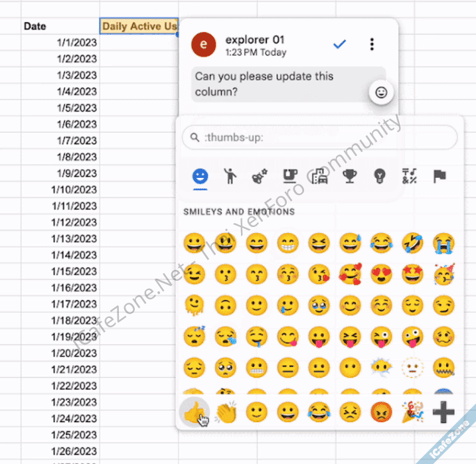Switch to the Smileys and Emotions emoji tab
Image resolution: width=476 pixels, height=464 pixels.
200,177
